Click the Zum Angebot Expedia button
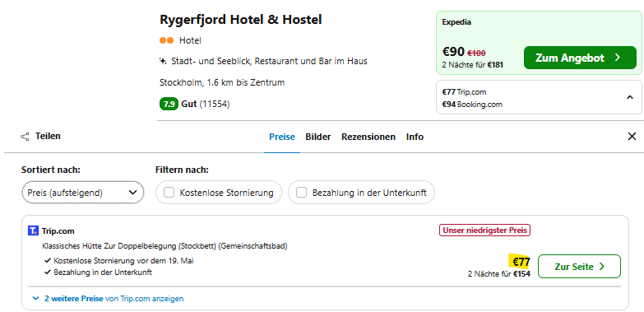 [580, 58]
